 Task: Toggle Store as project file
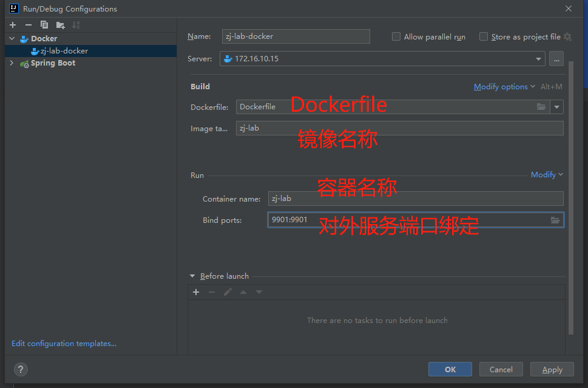click(x=484, y=36)
